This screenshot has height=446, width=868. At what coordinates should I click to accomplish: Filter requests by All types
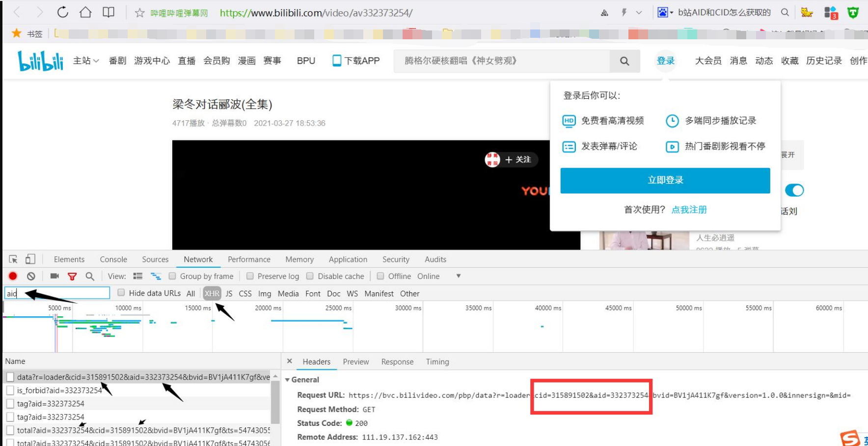coord(191,293)
